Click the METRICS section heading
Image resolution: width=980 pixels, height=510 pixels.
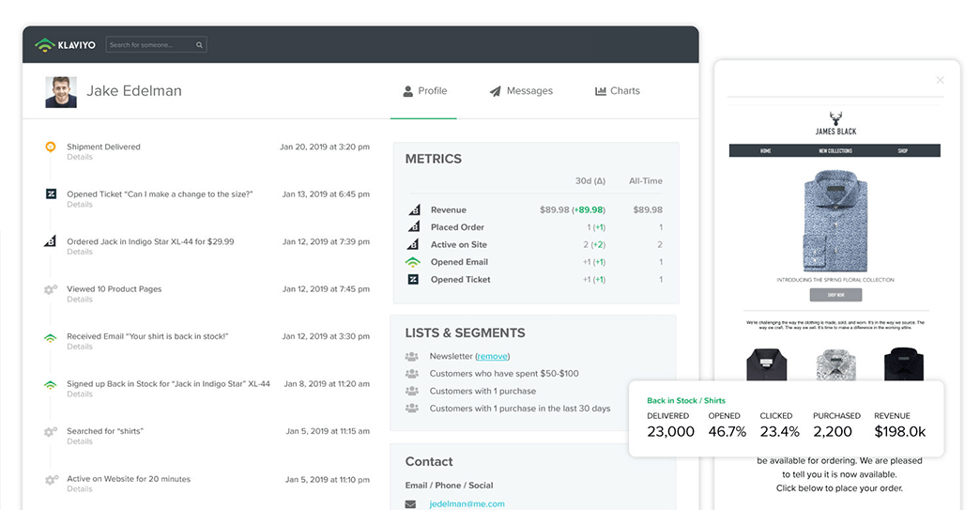click(433, 160)
